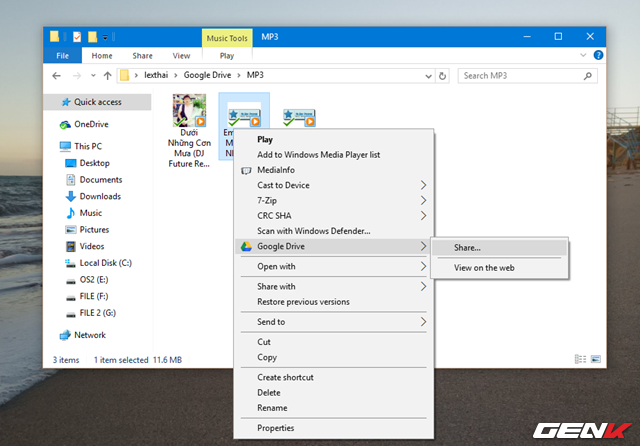Click the File ribbon tab
The width and height of the screenshot is (640, 446).
pos(61,56)
